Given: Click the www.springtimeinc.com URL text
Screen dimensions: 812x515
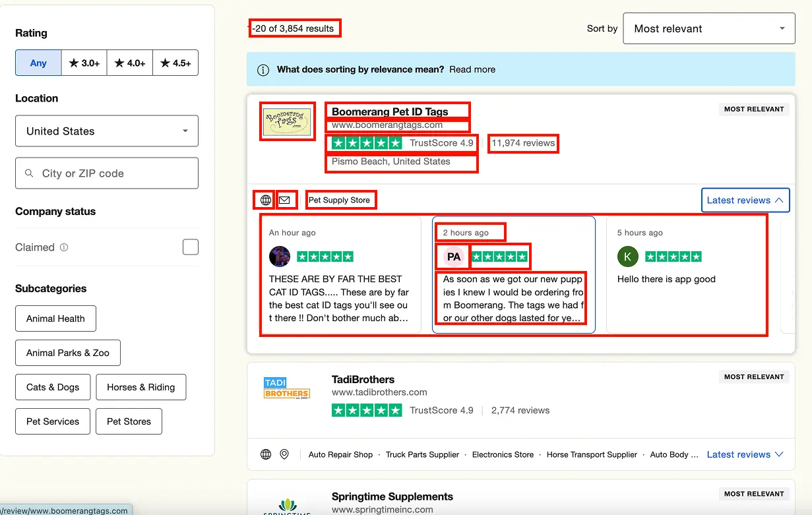Looking at the screenshot, I should [x=383, y=510].
